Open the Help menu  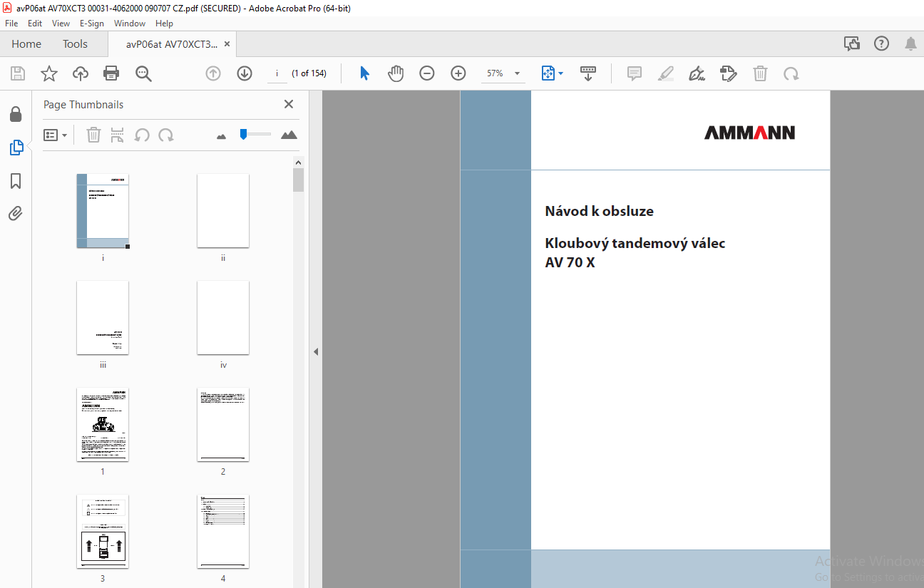[x=164, y=24]
